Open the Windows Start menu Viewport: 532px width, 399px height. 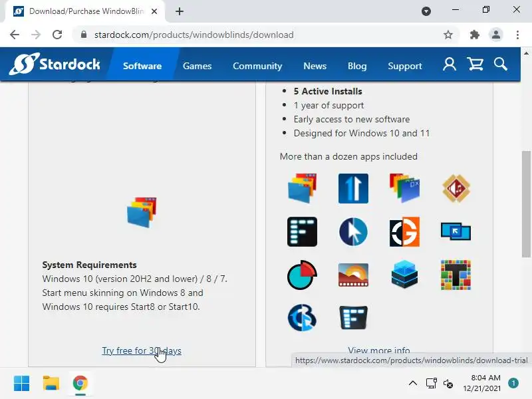22,384
